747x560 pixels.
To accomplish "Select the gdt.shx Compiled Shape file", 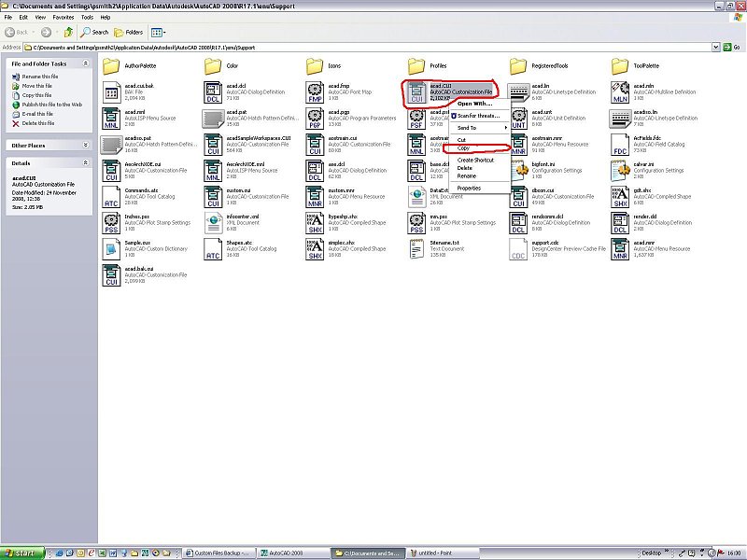I will [651, 197].
